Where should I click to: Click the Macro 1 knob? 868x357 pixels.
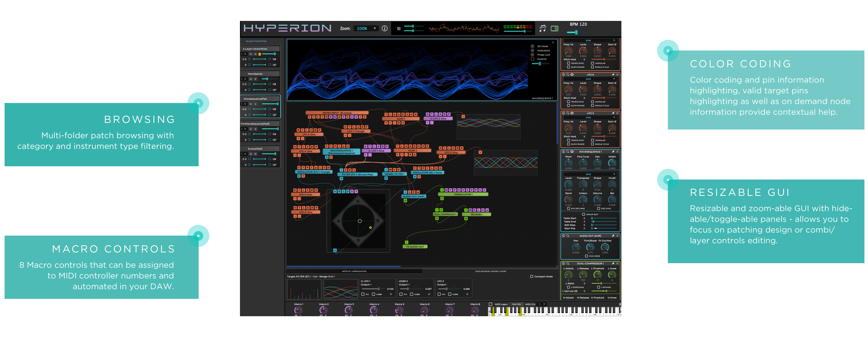(x=298, y=310)
